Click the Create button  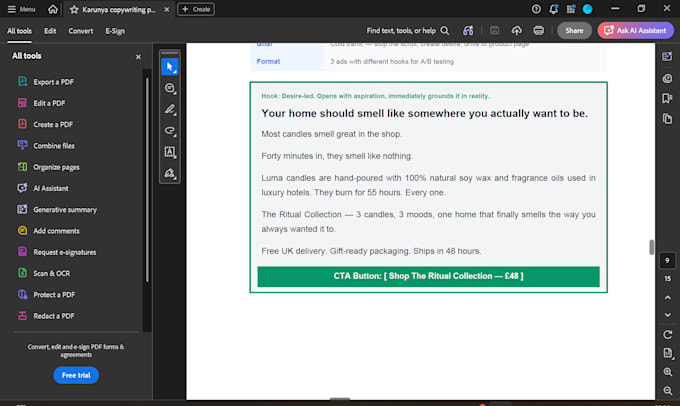(x=196, y=9)
